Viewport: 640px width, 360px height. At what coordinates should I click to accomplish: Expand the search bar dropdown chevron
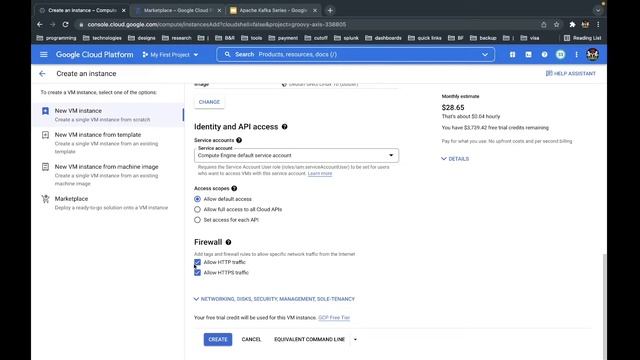pyautogui.click(x=485, y=54)
